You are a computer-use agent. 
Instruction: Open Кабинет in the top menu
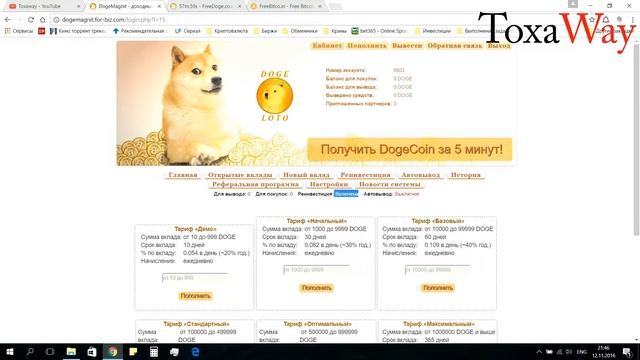327,46
